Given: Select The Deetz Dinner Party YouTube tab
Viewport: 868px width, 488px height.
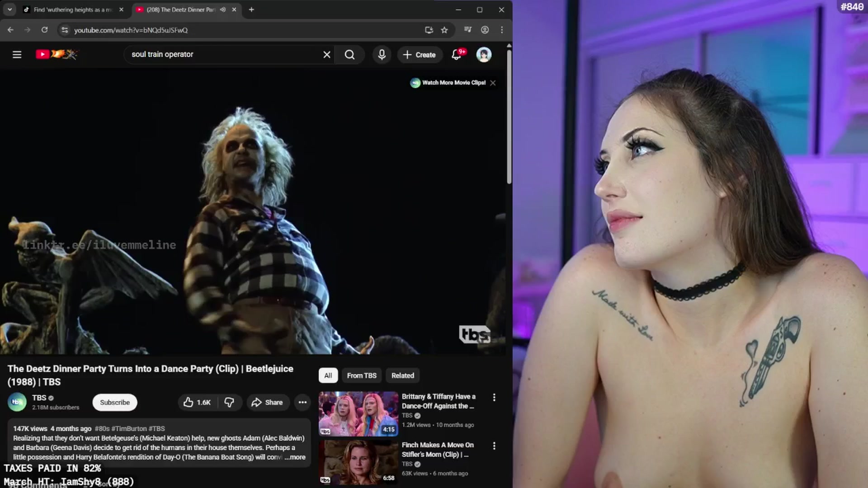Looking at the screenshot, I should [180, 9].
